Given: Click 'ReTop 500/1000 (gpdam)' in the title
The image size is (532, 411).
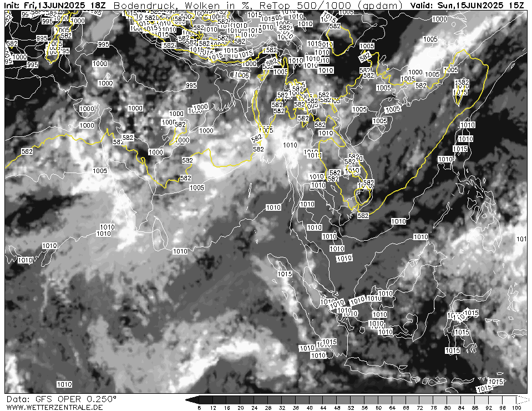Looking at the screenshot, I should [x=331, y=5].
